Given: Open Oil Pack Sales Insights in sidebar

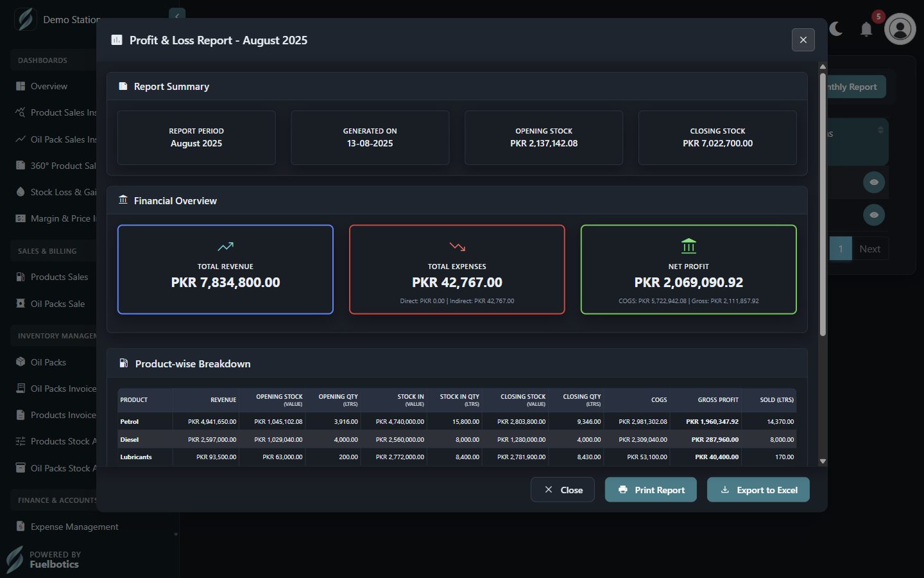Looking at the screenshot, I should [55, 139].
